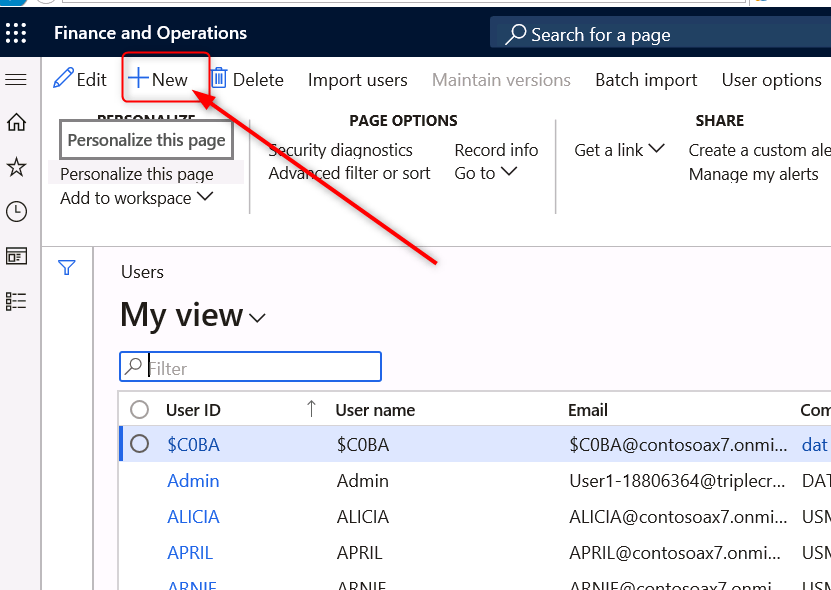Open Workspaces icon in sidebar
Viewport: 831px width, 590px height.
click(x=16, y=256)
